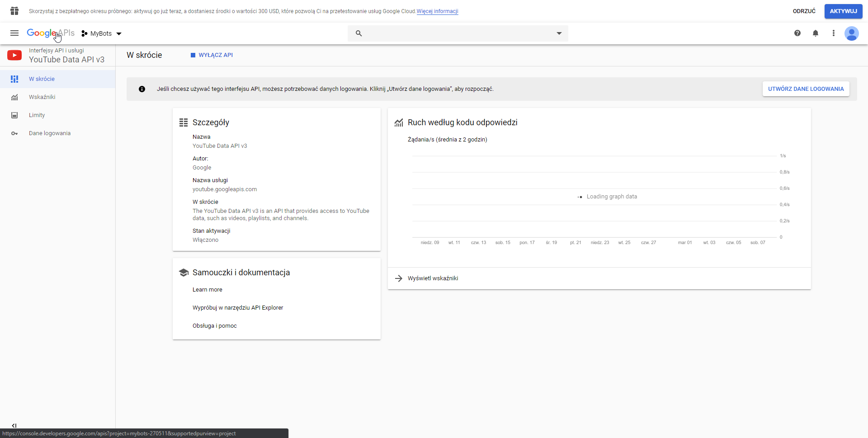Open the three-dot more options menu
This screenshot has height=438, width=868.
(x=833, y=33)
